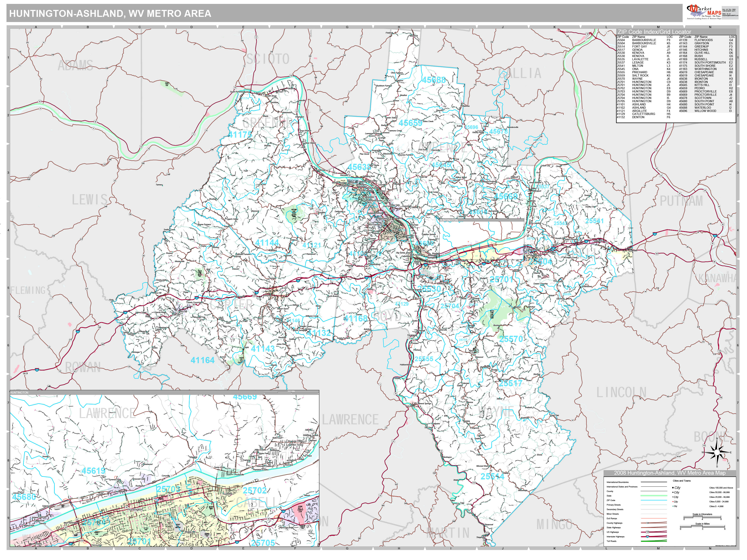Screen dimensions: 747x560
Task: Click the ZIP Code Index/Grid Locator header
Action: [654, 32]
